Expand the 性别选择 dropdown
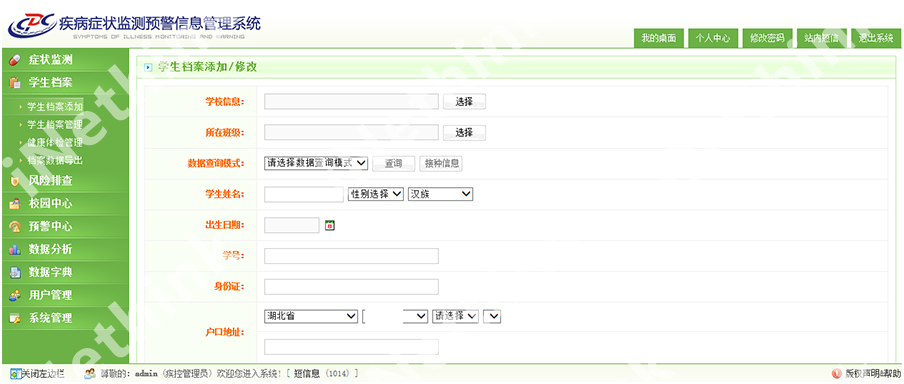The height and width of the screenshot is (384, 904). pyautogui.click(x=376, y=194)
